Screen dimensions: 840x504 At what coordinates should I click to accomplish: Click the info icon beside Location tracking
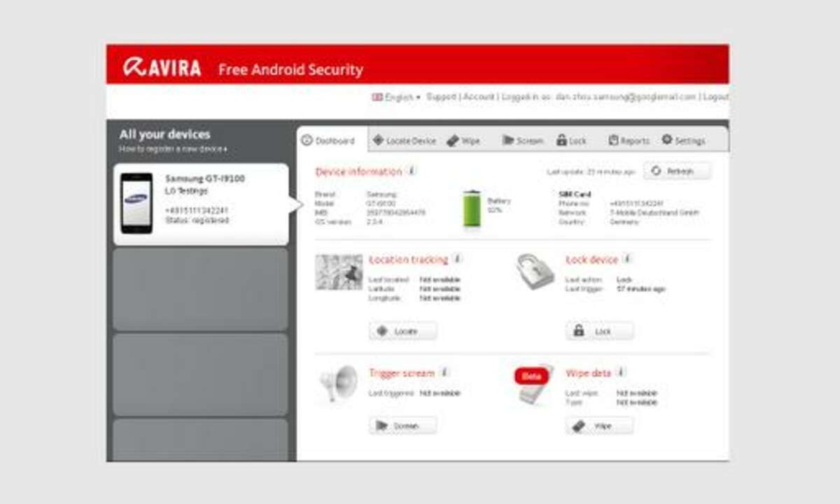[457, 259]
